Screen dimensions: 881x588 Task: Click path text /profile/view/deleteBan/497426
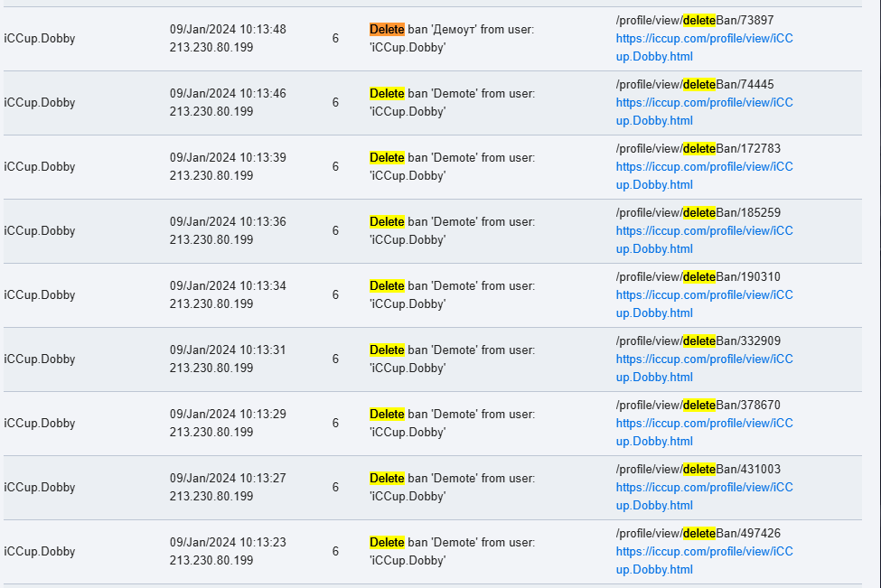[698, 532]
